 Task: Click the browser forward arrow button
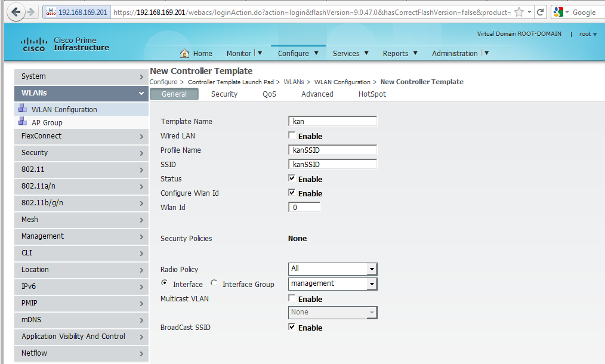[31, 13]
